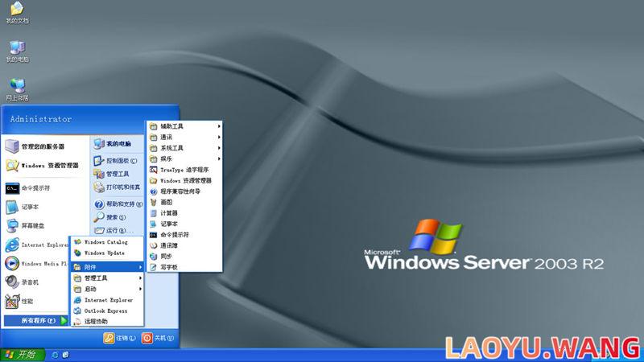Click the 注销 log off button
Image resolution: width=644 pixels, height=362 pixels.
click(119, 338)
